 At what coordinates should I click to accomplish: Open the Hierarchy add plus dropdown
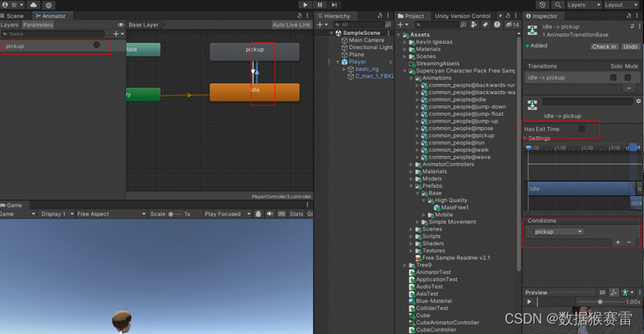[322, 25]
